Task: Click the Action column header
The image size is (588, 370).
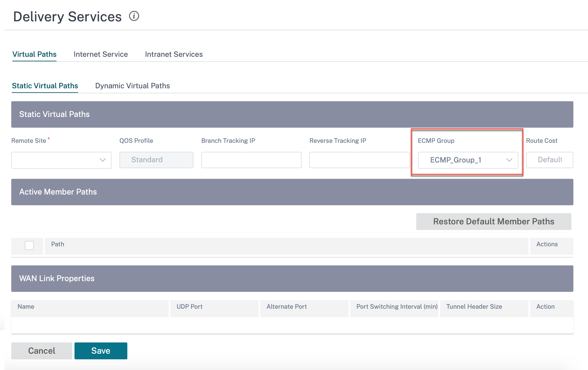Action: tap(551, 308)
